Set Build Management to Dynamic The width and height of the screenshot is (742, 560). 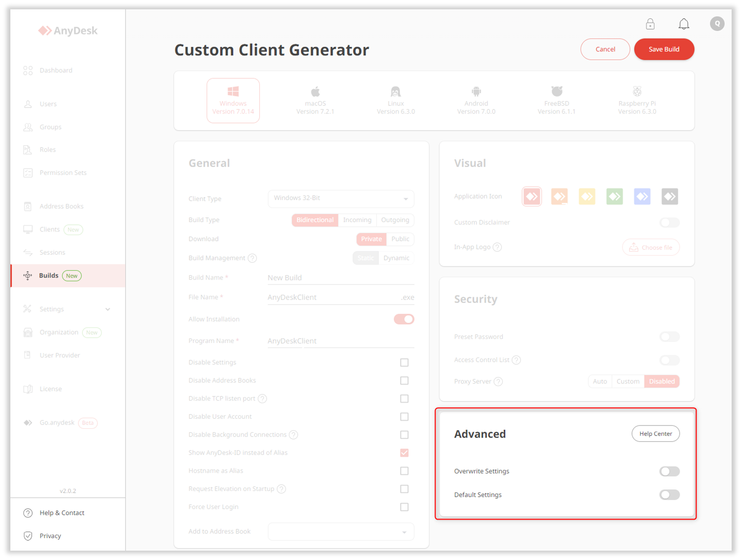[396, 258]
